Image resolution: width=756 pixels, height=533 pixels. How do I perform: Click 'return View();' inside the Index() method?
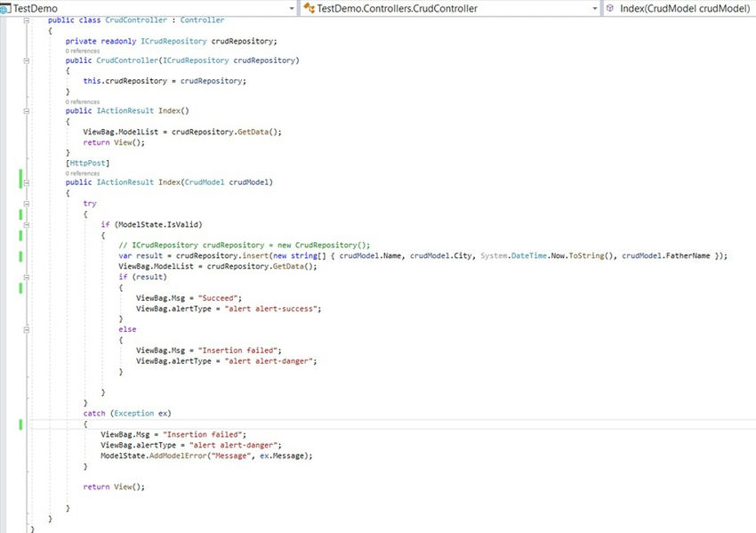tap(114, 142)
